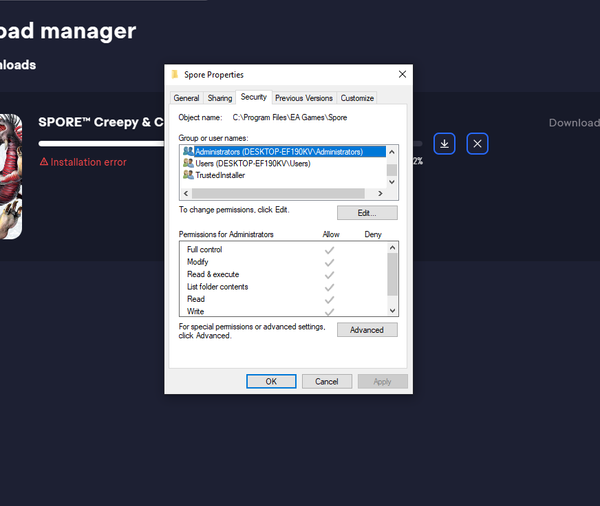Click the SPORE Creepy & Cute title text
The image size is (600, 506).
coord(101,122)
